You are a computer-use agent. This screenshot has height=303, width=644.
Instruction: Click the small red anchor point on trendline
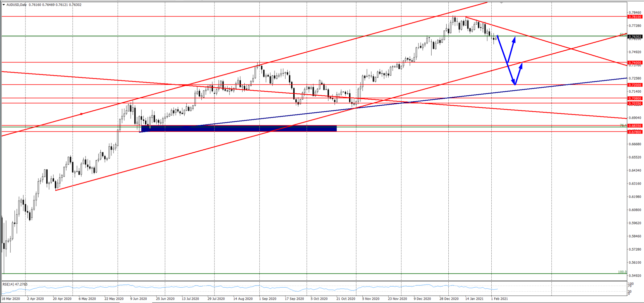point(81,114)
